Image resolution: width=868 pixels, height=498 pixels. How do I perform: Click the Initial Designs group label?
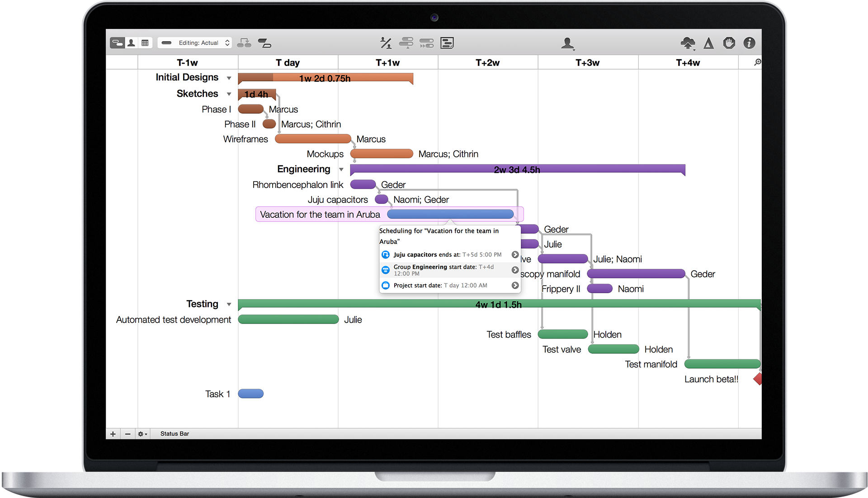point(187,78)
